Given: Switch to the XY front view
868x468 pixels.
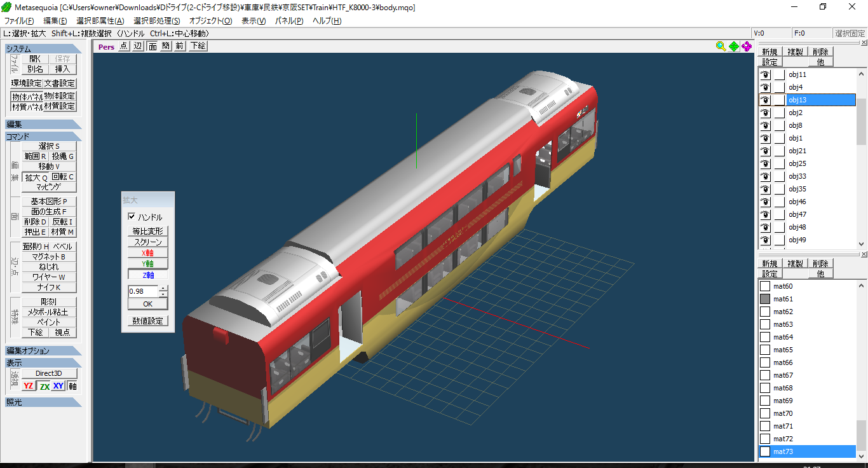Looking at the screenshot, I should (x=58, y=386).
